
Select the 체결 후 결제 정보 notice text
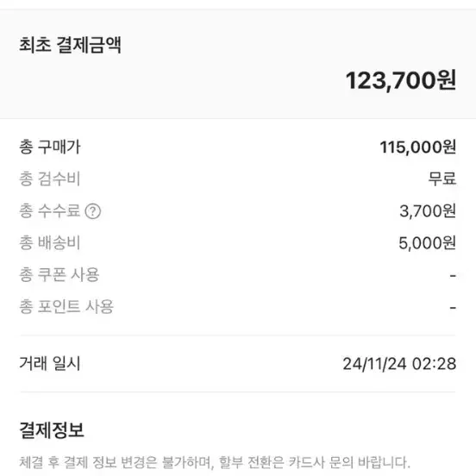215,462
